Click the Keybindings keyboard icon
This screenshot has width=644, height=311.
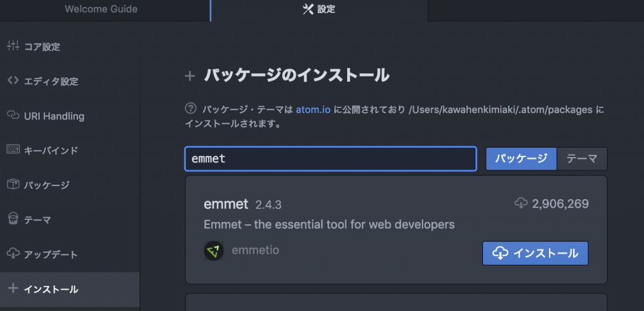pyautogui.click(x=13, y=150)
